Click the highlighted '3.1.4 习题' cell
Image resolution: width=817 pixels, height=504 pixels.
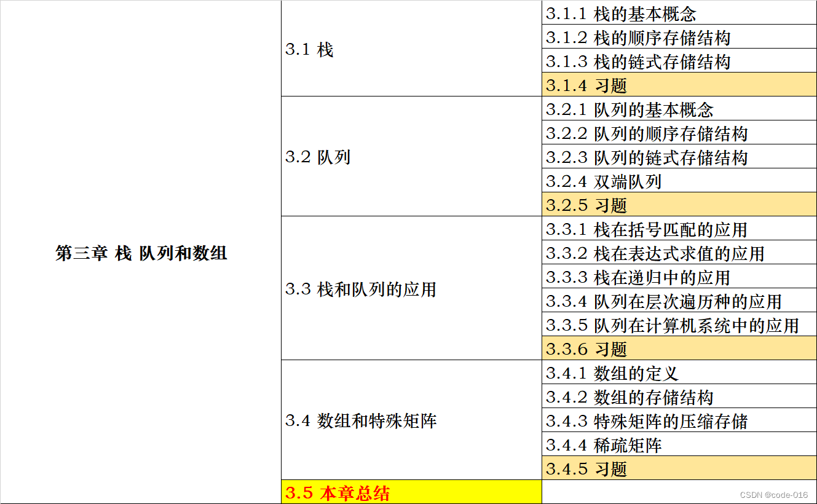679,85
